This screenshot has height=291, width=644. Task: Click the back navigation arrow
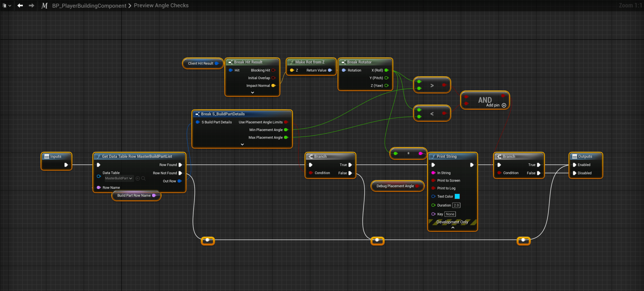[x=20, y=5]
